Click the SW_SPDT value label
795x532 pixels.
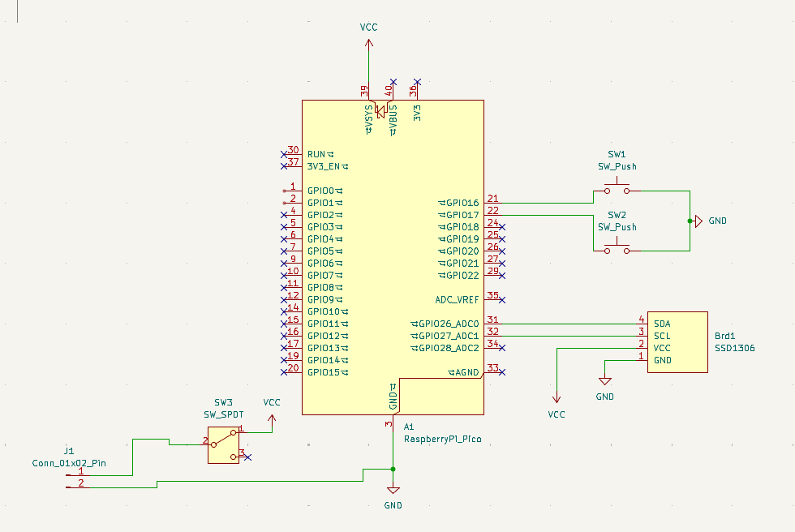[224, 414]
